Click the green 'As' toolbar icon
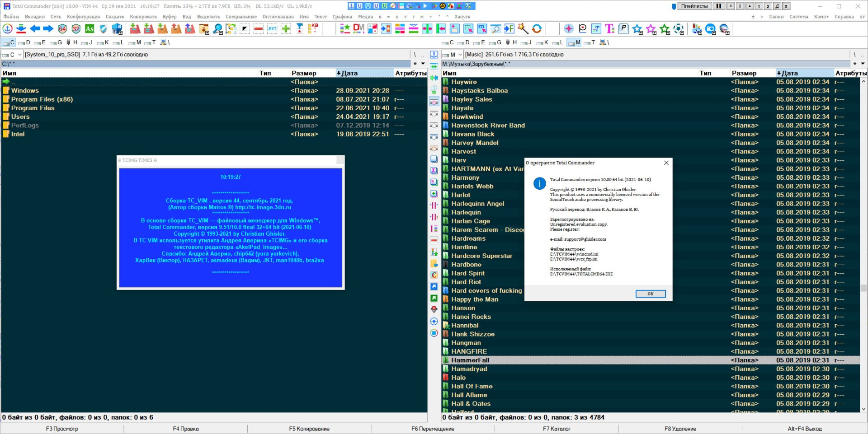This screenshot has height=434, width=868. point(90,29)
